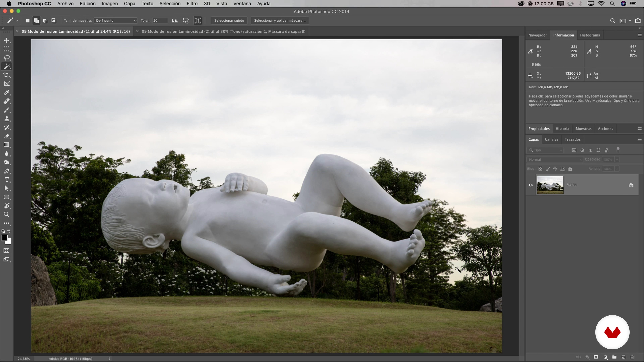The image size is (644, 362).
Task: Select the Lasso tool
Action: pyautogui.click(x=7, y=58)
